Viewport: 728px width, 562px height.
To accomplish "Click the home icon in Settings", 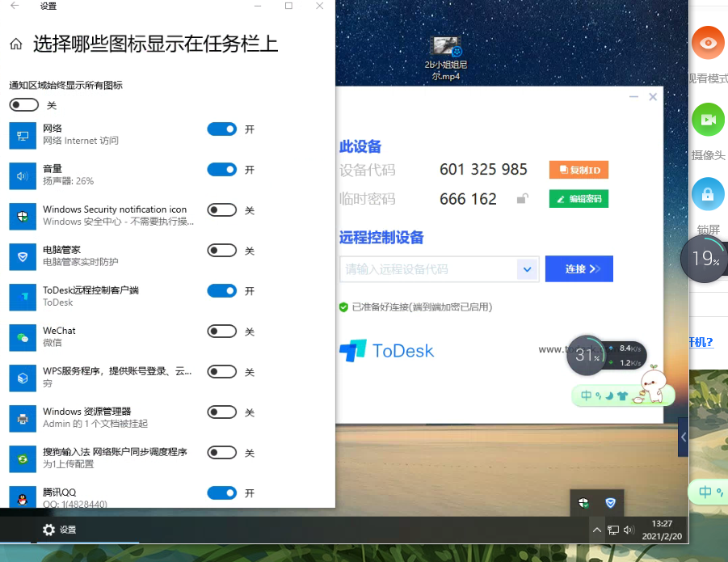I will click(15, 44).
